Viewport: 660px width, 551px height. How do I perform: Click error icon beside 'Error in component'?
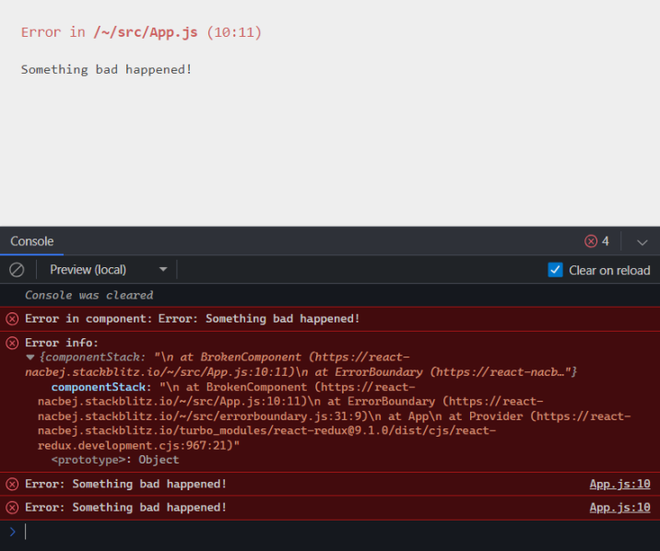(12, 319)
